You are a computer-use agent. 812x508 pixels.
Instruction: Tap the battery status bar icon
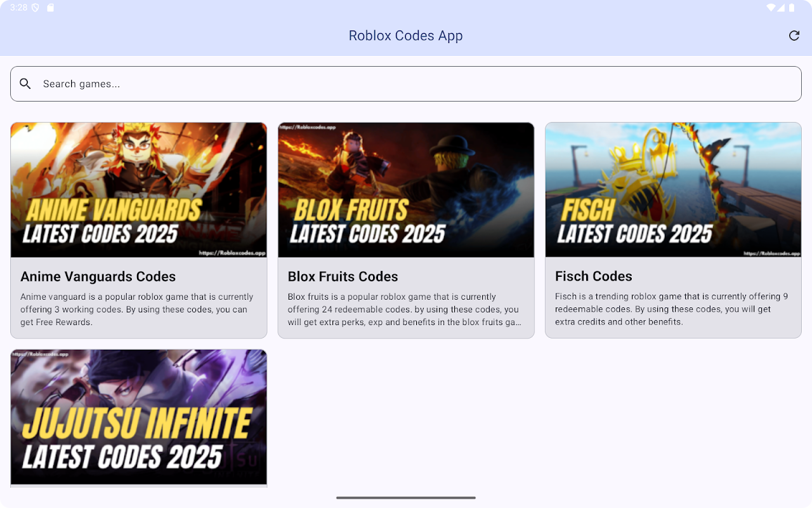792,8
